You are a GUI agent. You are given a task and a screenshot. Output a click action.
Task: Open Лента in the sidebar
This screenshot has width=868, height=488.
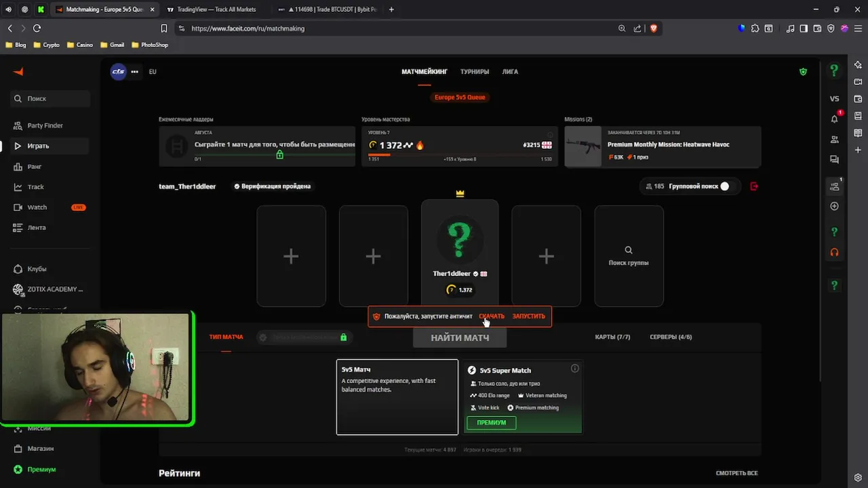(50, 228)
